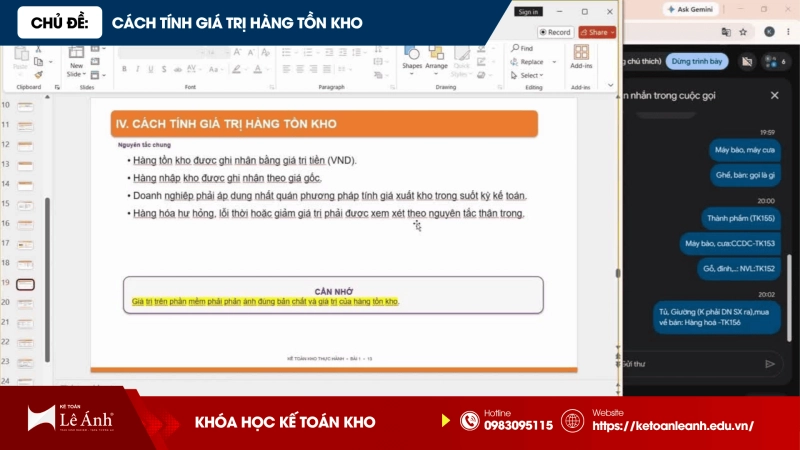Toggle Italic formatting
Screen dimensions: 800x450
click(138, 69)
